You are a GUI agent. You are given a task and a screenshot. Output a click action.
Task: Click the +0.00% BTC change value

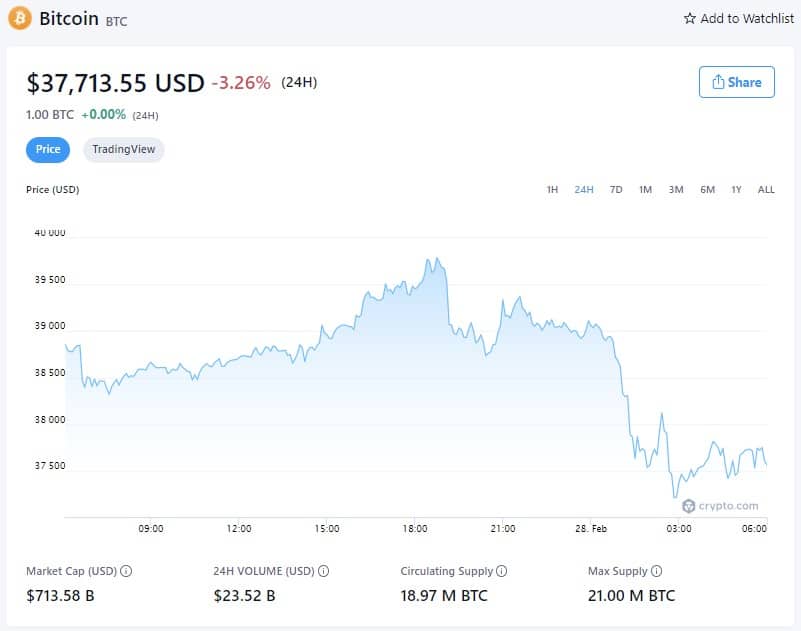(x=104, y=114)
